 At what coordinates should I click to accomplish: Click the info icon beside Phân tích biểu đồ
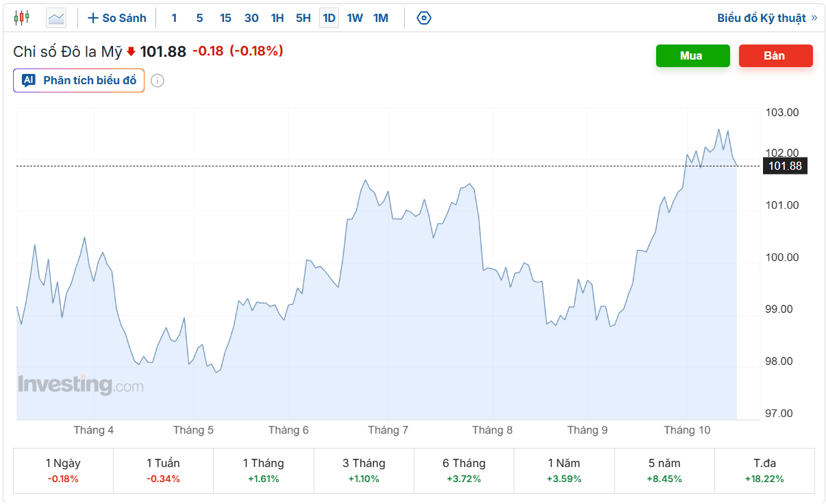pyautogui.click(x=158, y=81)
